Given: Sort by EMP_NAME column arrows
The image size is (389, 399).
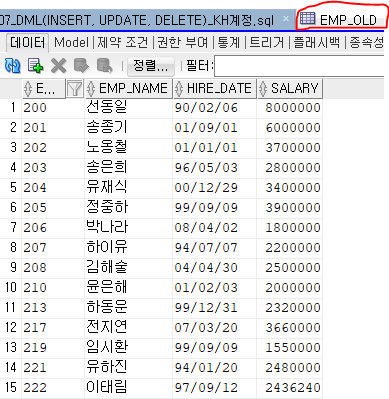Looking at the screenshot, I should pyautogui.click(x=90, y=89).
